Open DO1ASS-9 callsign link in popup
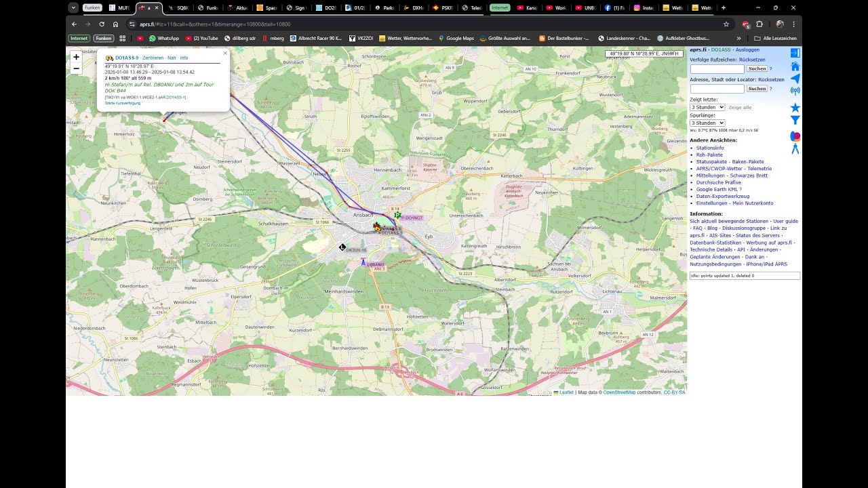 point(126,58)
